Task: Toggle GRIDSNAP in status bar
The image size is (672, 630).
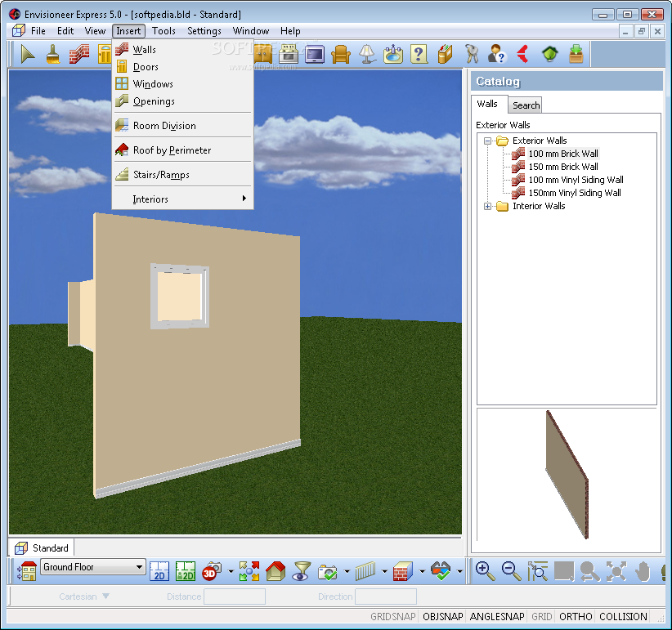Action: (393, 616)
